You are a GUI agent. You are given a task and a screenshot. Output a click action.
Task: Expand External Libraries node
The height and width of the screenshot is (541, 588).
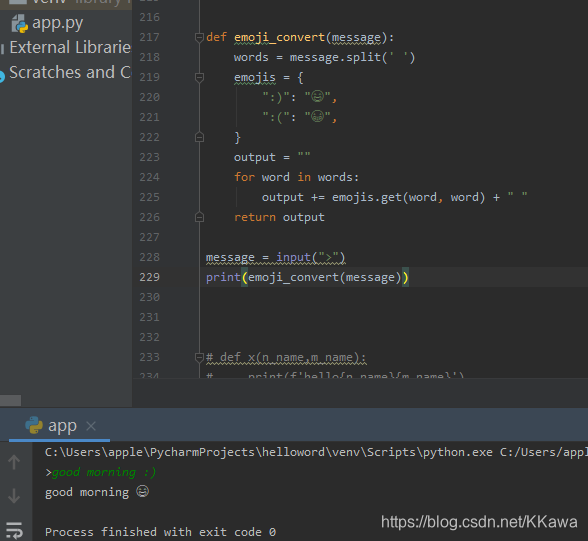(x=70, y=48)
